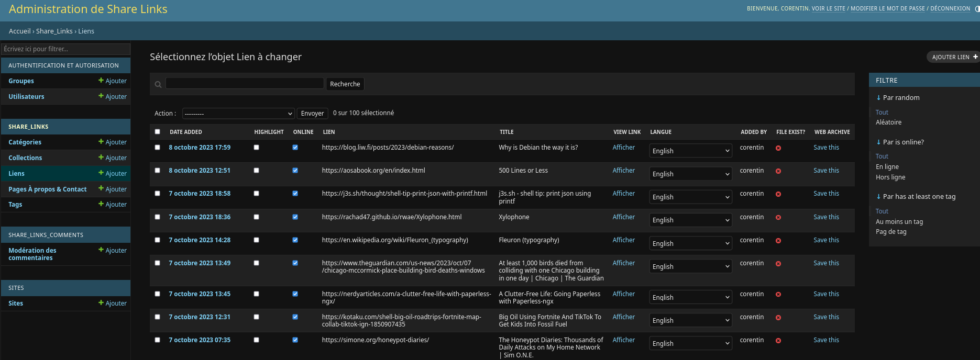Open language dropdown for Fleuron row

tap(690, 243)
